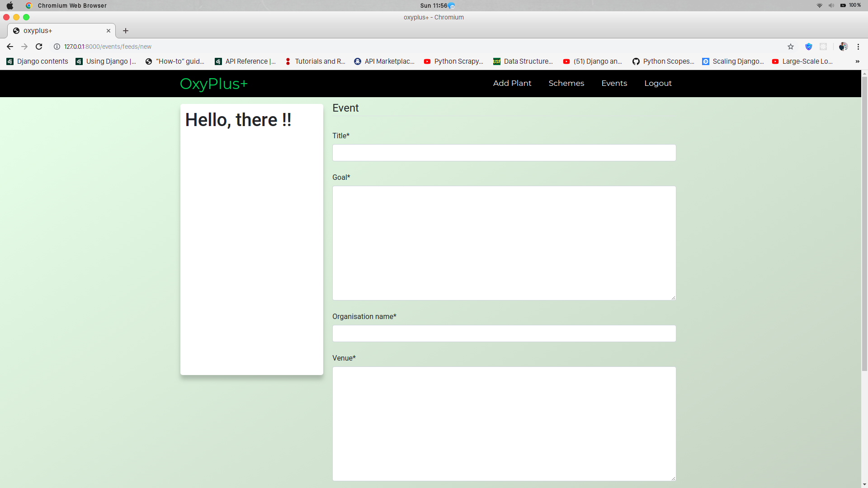Click inside the Goal text area
This screenshot has height=488, width=868.
click(504, 243)
